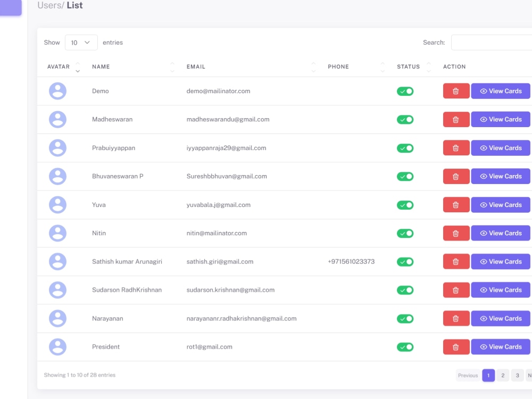Click email rot1@gmail.com
This screenshot has height=399, width=532.
(x=209, y=347)
